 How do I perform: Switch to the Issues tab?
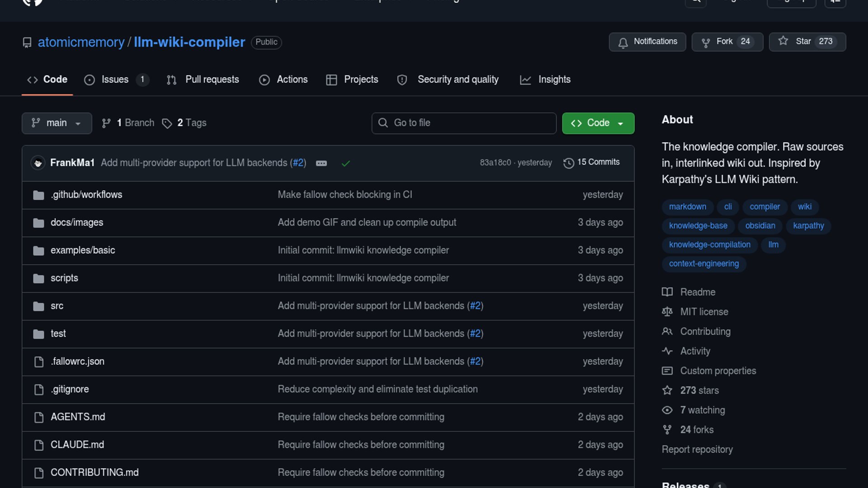click(115, 80)
